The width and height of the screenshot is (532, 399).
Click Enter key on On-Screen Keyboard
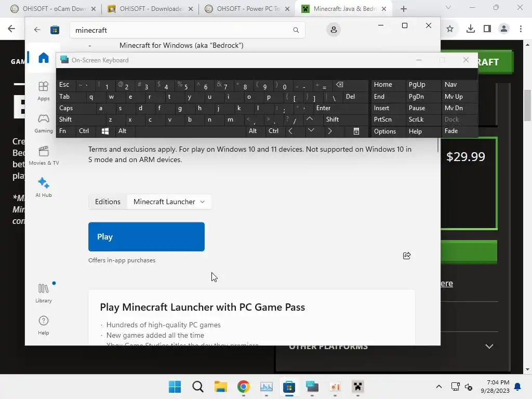pyautogui.click(x=341, y=108)
